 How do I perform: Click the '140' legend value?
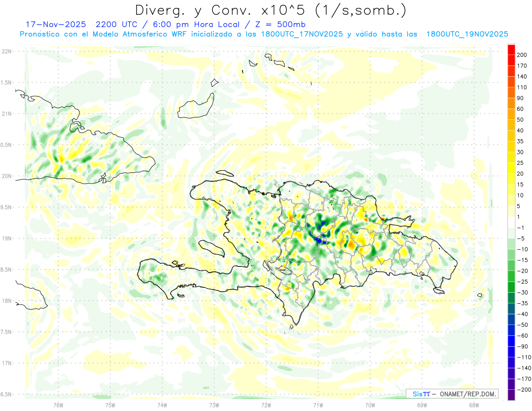tap(522, 76)
